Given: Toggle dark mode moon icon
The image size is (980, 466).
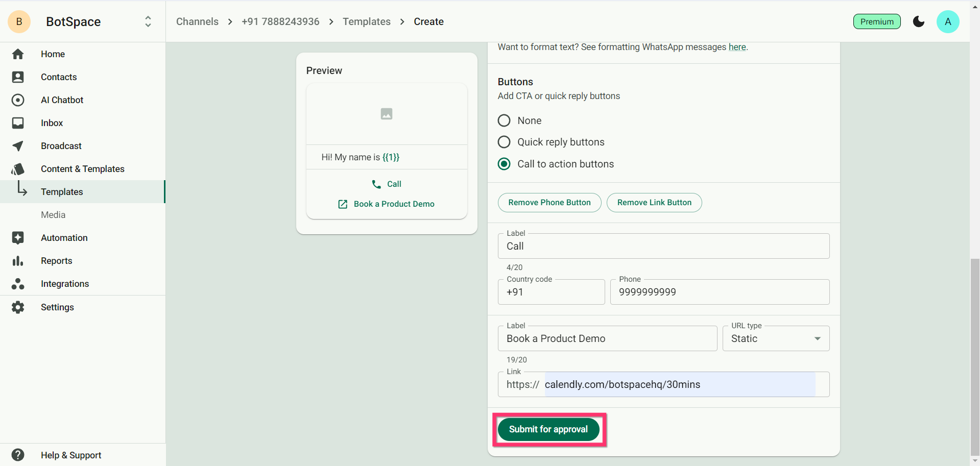Looking at the screenshot, I should 918,21.
